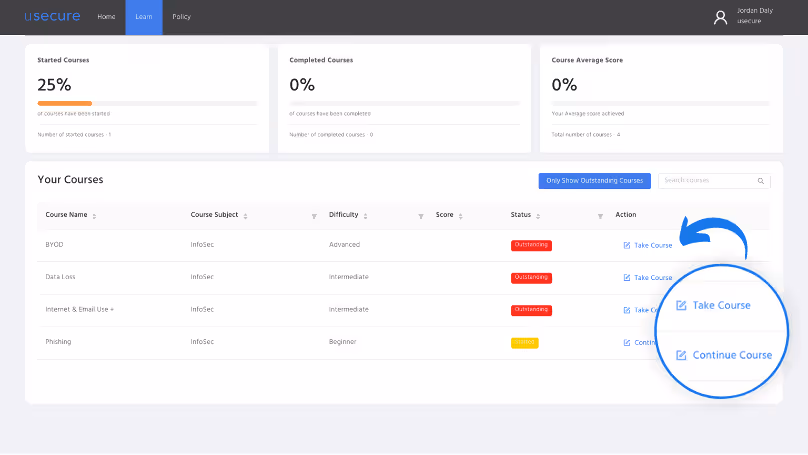Click the 'Action' column header
This screenshot has width=808, height=455.
click(626, 215)
